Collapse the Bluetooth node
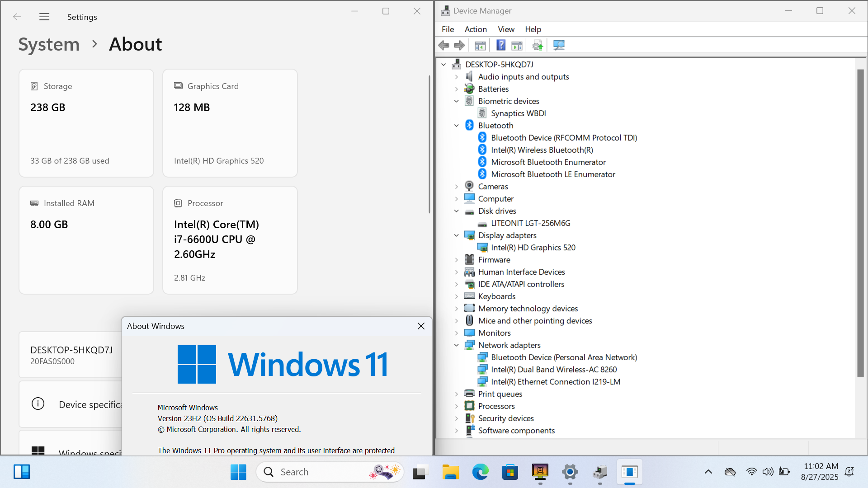Viewport: 868px width, 488px height. point(456,126)
